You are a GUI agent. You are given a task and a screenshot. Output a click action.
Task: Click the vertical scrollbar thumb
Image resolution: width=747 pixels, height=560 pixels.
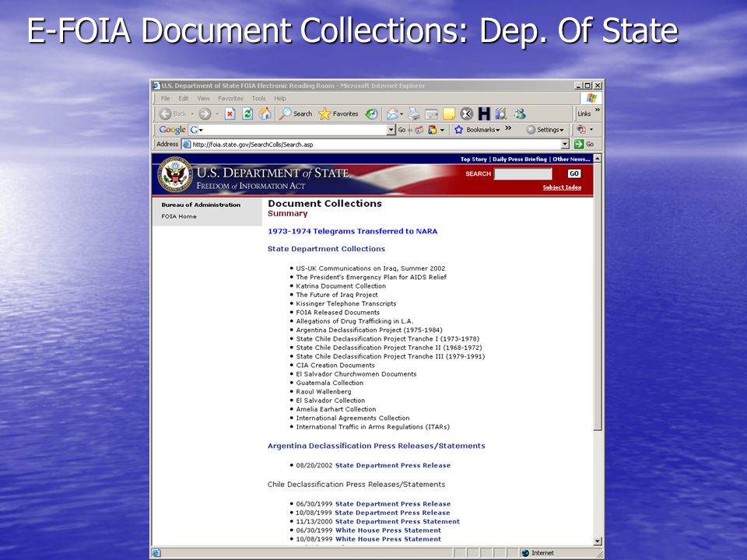598,296
